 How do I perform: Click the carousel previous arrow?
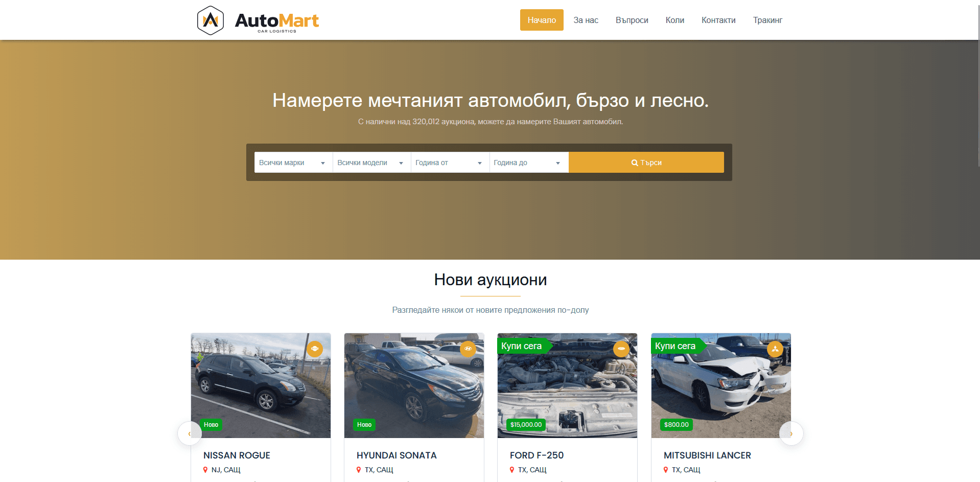pos(190,432)
